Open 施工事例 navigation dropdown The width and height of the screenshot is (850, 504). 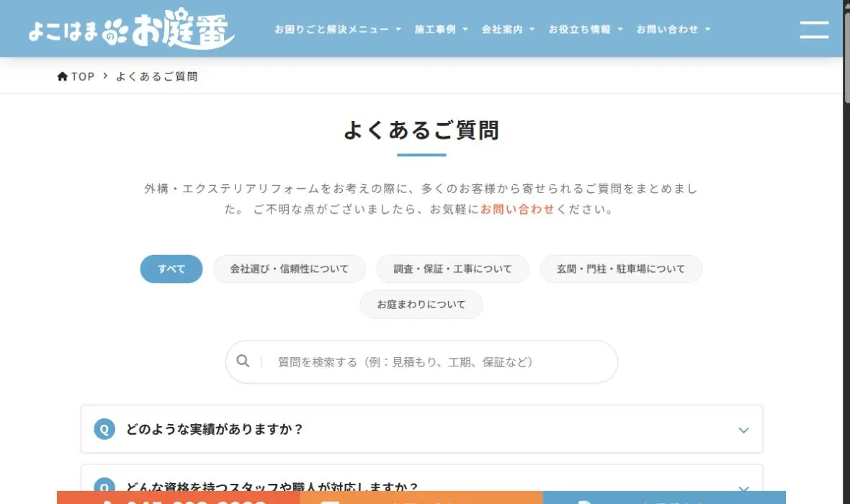click(x=441, y=30)
